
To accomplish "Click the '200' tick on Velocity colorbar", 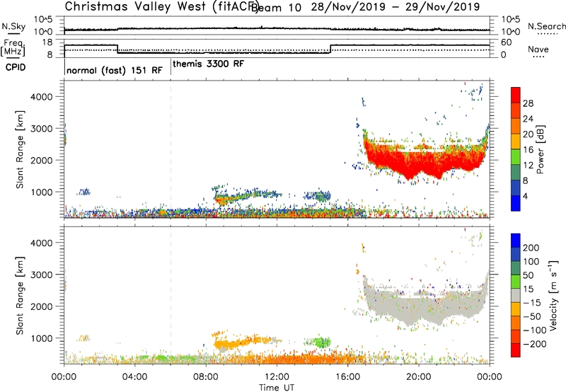I will 531,248.
